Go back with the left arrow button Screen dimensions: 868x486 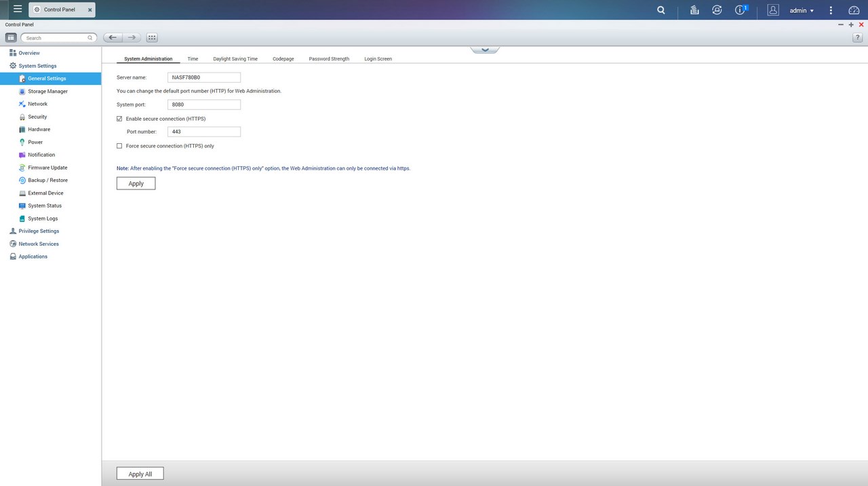113,38
